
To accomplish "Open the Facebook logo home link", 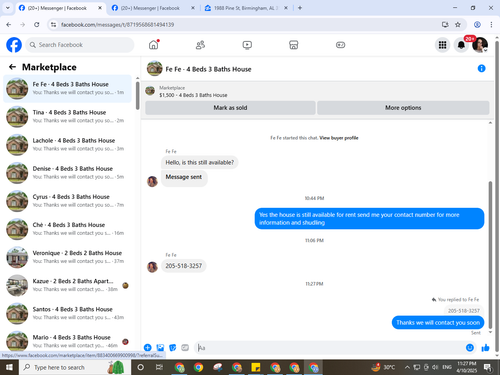I will click(14, 45).
